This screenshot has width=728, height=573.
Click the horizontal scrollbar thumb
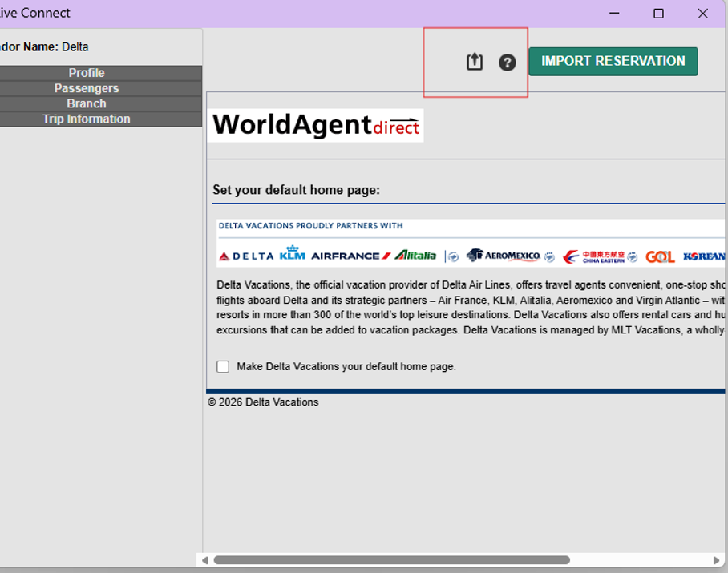pos(391,560)
